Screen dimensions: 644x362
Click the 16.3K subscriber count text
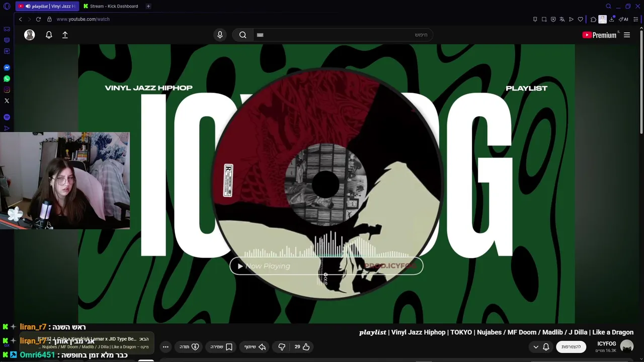pos(606,350)
